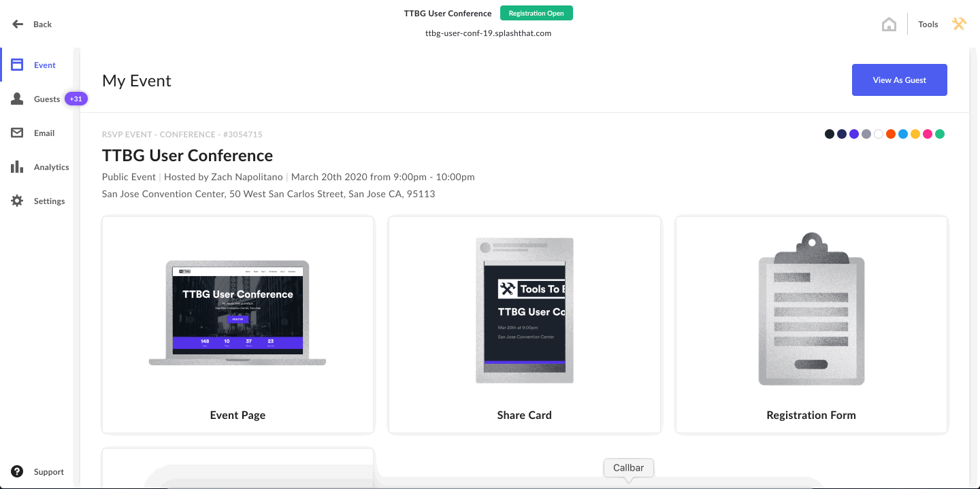The height and width of the screenshot is (489, 980).
Task: Open the Registration Form clipboard thumbnail
Action: (x=811, y=309)
